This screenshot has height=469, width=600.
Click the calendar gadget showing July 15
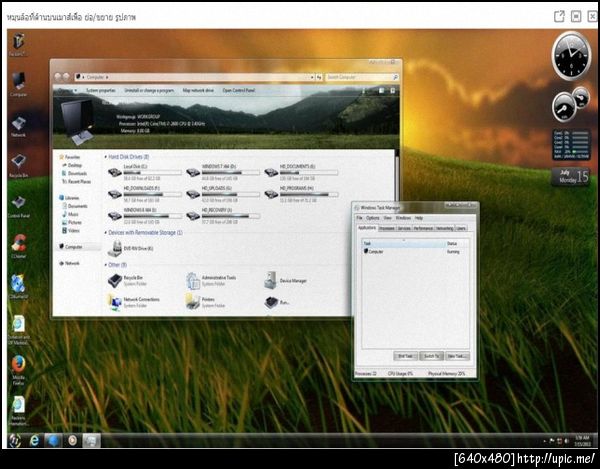click(571, 177)
